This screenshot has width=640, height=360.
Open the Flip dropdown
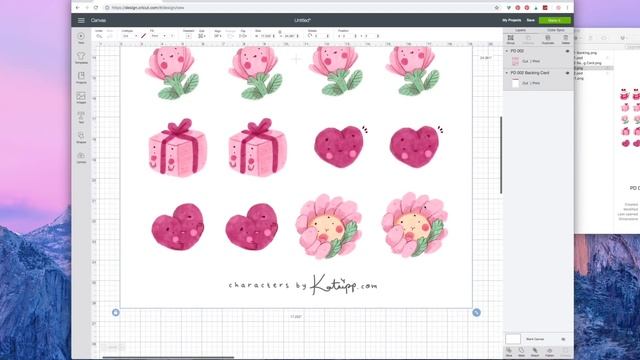(243, 36)
